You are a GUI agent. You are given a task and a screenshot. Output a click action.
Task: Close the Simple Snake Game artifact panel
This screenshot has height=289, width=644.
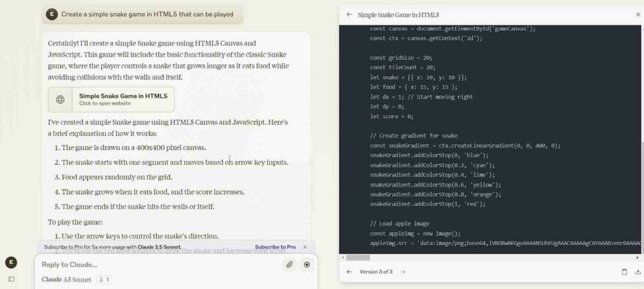click(x=638, y=14)
